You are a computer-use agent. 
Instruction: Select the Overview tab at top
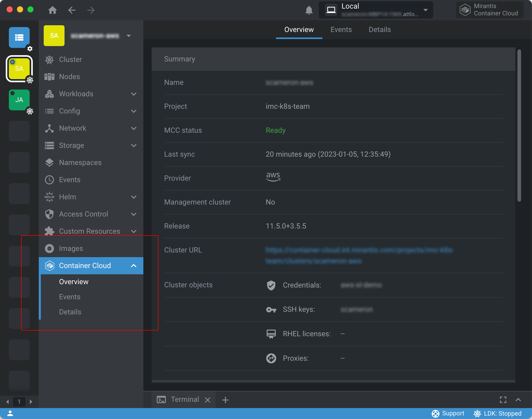click(299, 29)
